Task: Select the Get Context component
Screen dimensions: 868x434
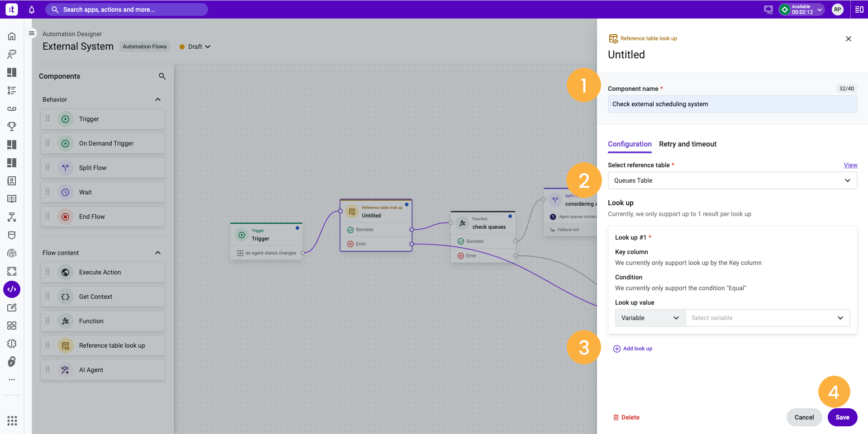Action: [x=103, y=297]
